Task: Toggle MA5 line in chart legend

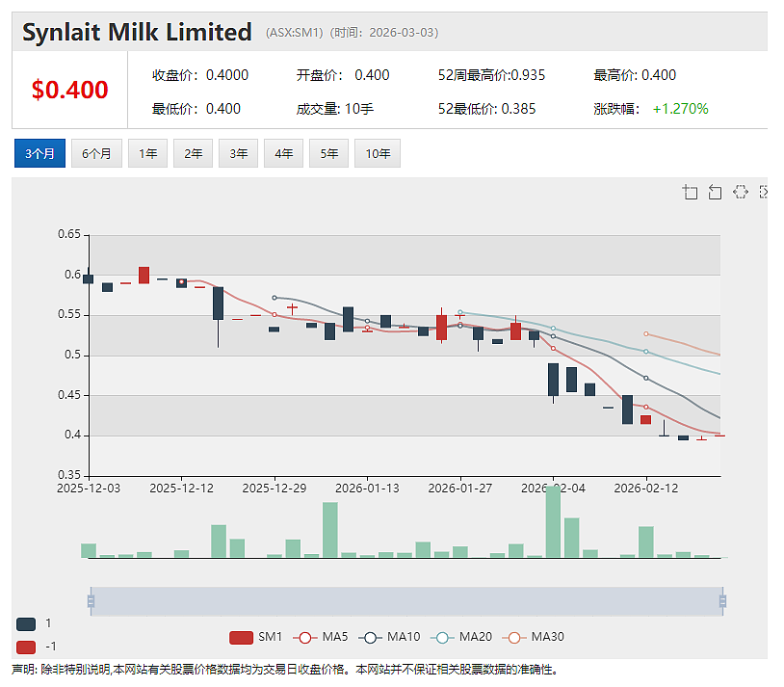Action: (320, 637)
